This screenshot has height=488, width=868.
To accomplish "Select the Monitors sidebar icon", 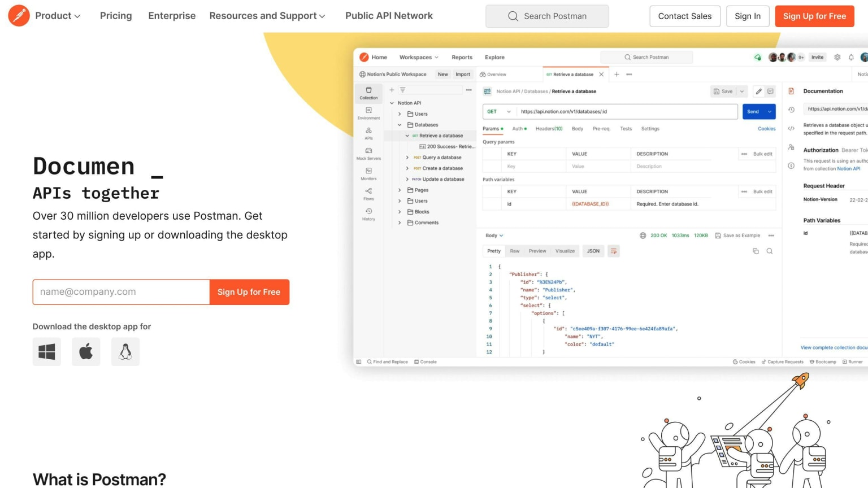I will point(368,174).
